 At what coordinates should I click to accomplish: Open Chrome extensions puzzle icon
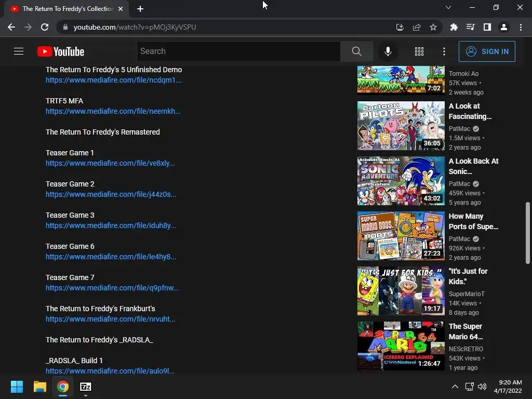(454, 27)
